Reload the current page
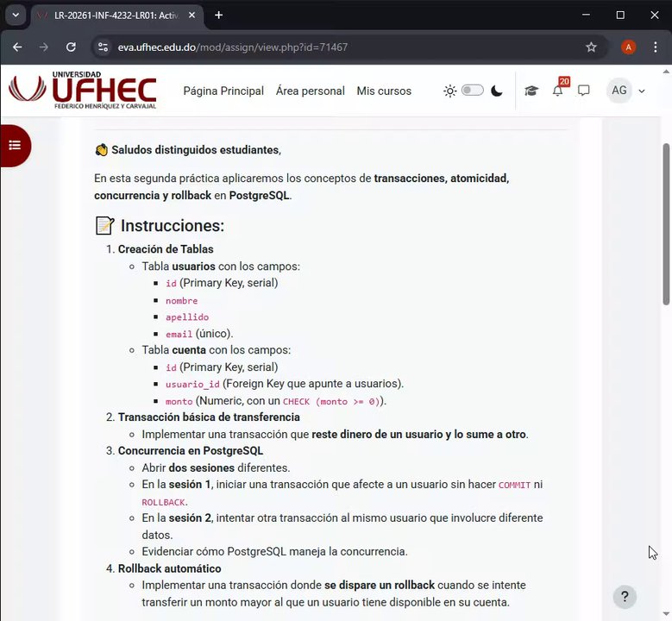The height and width of the screenshot is (621, 672). point(71,47)
